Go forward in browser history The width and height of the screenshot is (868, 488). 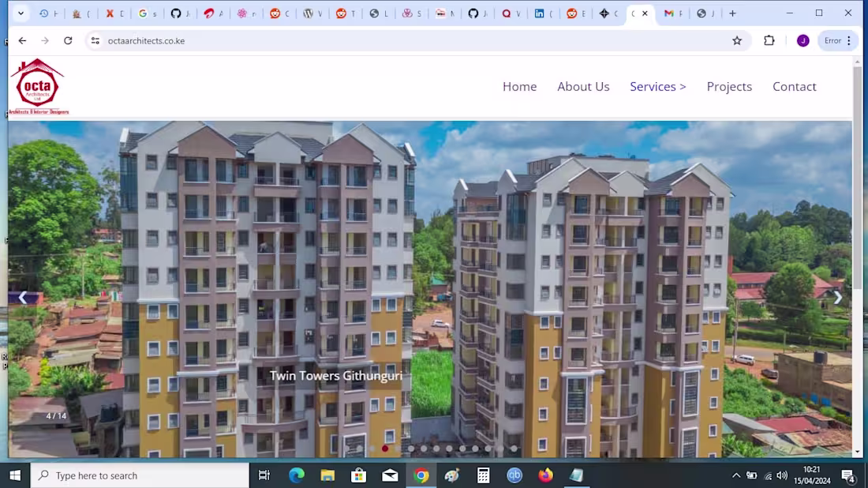click(45, 40)
